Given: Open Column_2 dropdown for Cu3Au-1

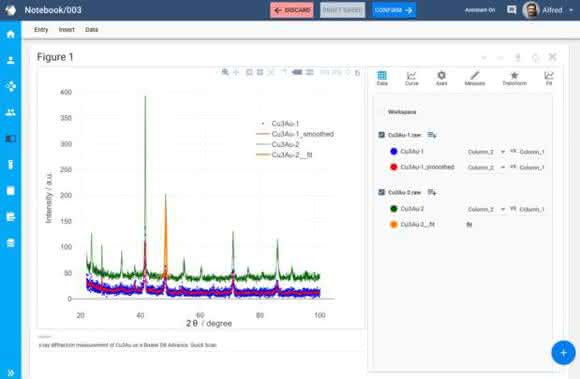Looking at the screenshot, I should 486,152.
